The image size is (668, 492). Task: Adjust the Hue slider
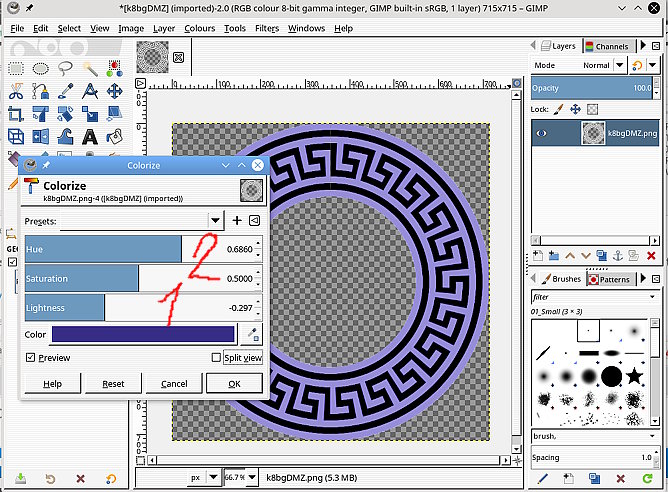pyautogui.click(x=143, y=249)
